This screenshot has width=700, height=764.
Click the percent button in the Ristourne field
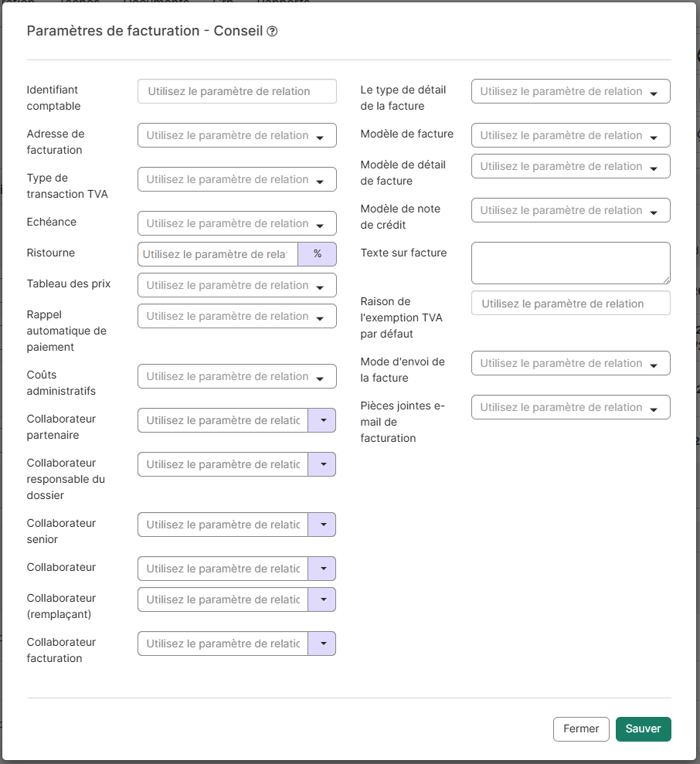[317, 254]
